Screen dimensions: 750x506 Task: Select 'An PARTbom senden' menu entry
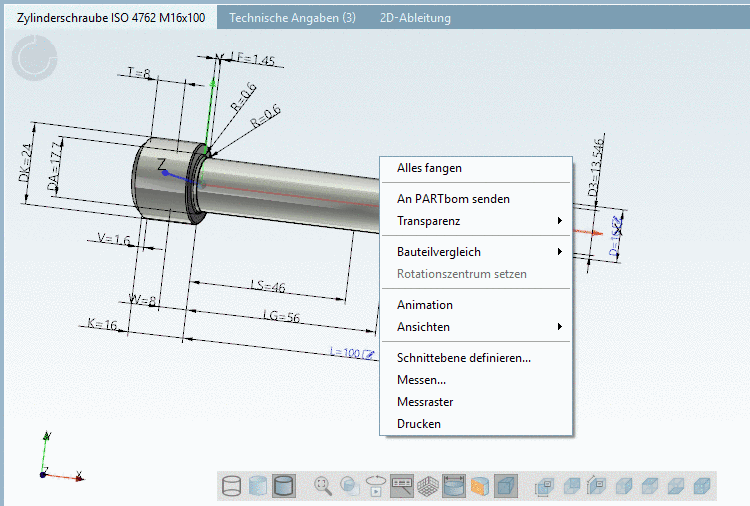(x=453, y=199)
